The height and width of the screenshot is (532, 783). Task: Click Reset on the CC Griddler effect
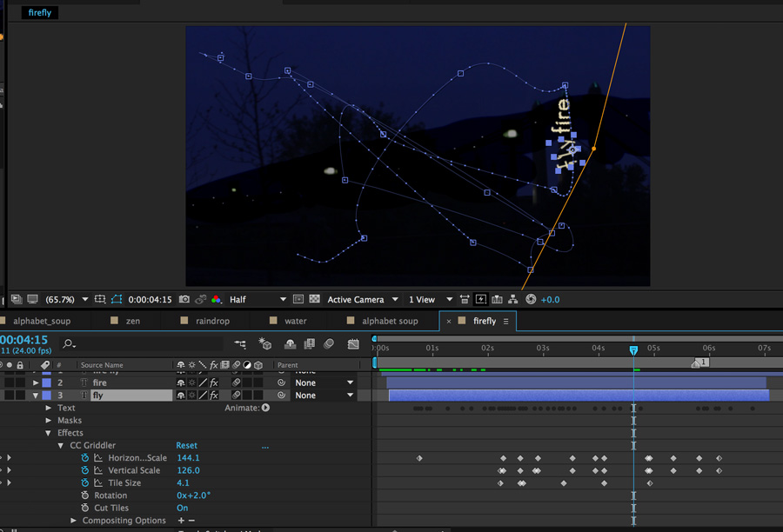(185, 445)
